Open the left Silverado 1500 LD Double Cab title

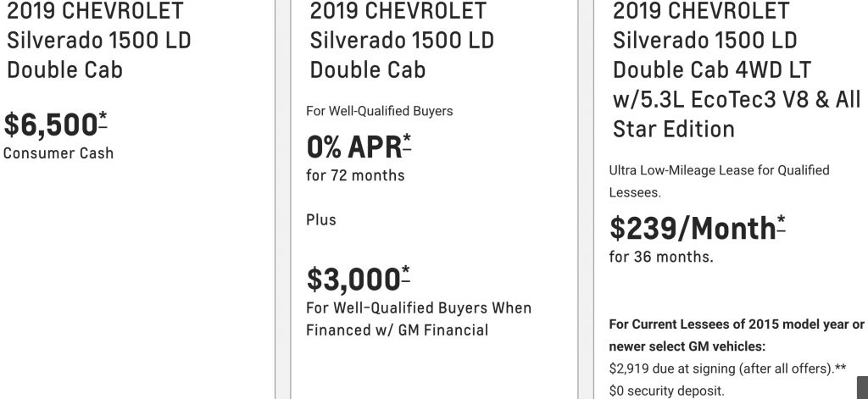(x=98, y=41)
